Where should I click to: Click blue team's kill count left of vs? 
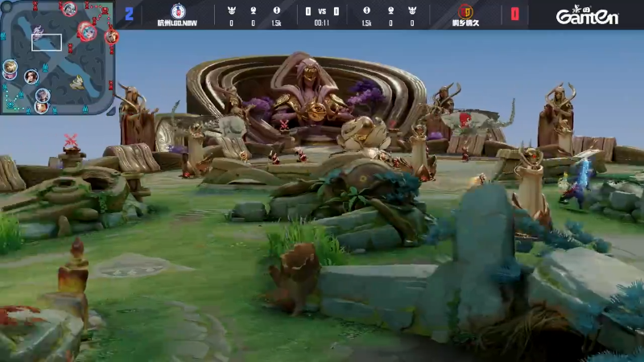(308, 11)
